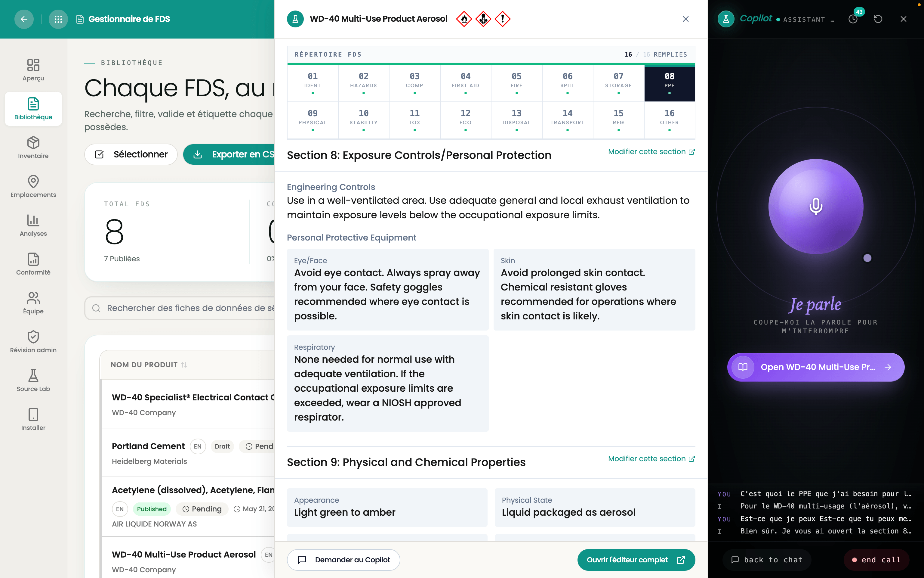Click the flask icon next to the WD-40 title
Image resolution: width=924 pixels, height=578 pixels.
coord(295,19)
